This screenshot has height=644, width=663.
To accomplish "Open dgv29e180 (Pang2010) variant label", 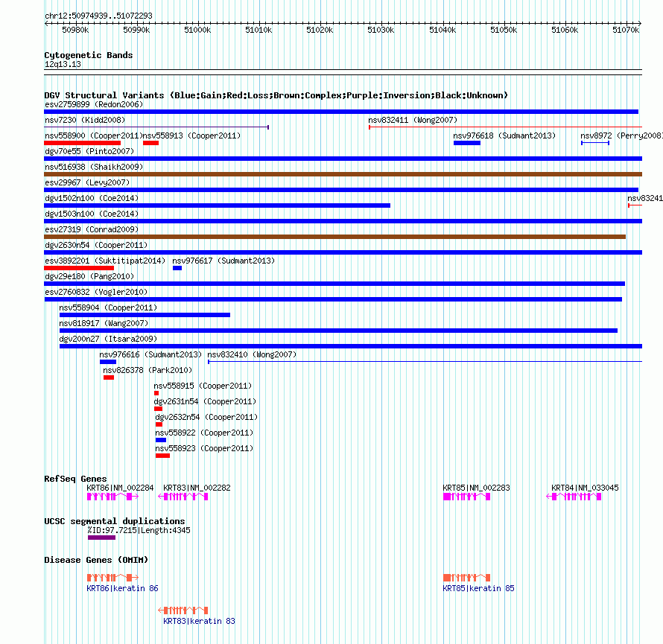I will [x=89, y=276].
